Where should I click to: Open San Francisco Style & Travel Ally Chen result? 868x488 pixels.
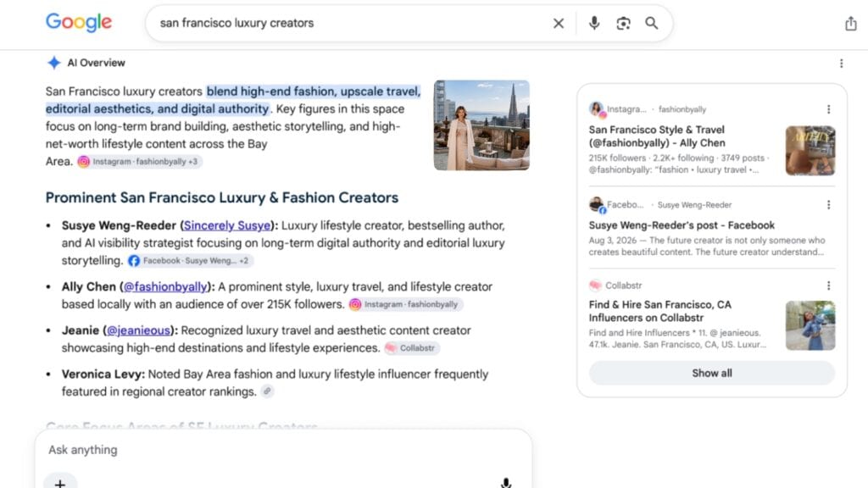657,136
